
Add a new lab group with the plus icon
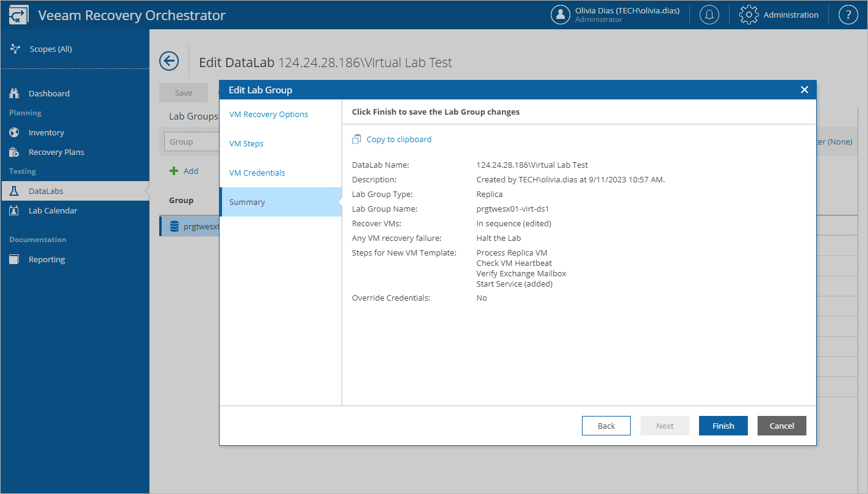pos(184,171)
